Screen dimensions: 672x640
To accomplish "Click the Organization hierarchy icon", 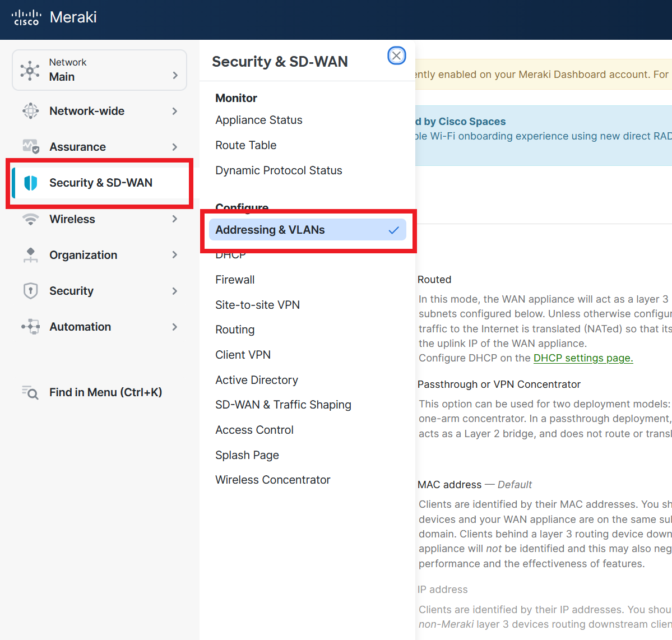I will tap(30, 255).
